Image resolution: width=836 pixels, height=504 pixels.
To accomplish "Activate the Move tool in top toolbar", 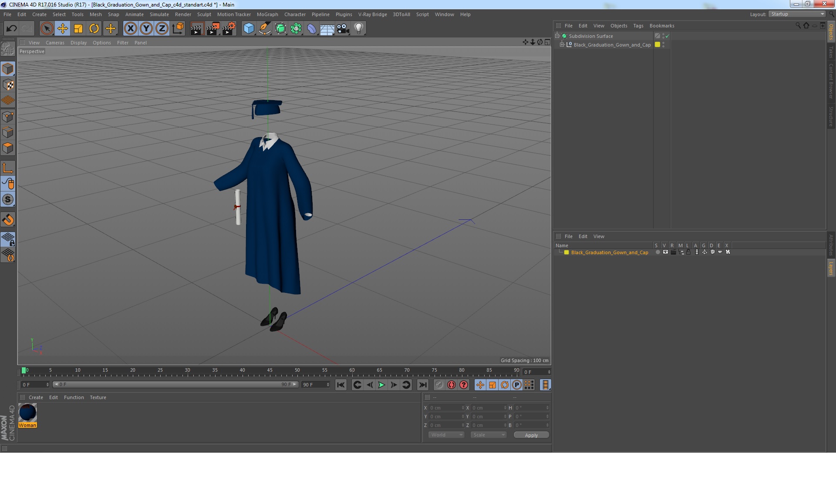I will [x=62, y=29].
